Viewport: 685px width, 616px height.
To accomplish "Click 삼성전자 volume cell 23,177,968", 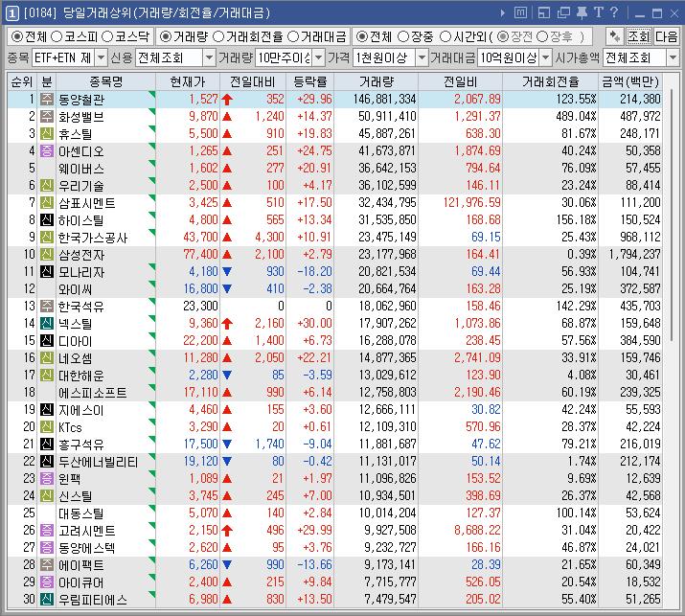I will click(x=387, y=254).
